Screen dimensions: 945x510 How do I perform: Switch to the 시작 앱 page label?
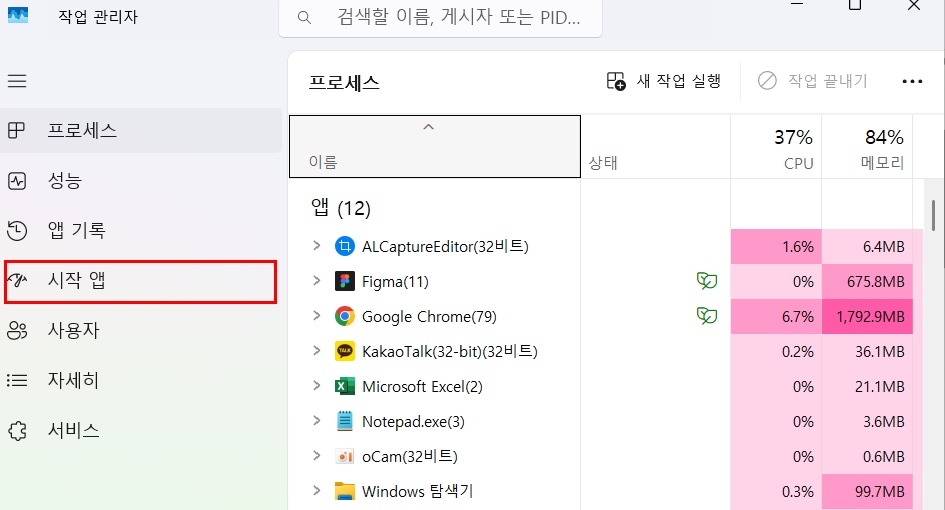click(77, 280)
